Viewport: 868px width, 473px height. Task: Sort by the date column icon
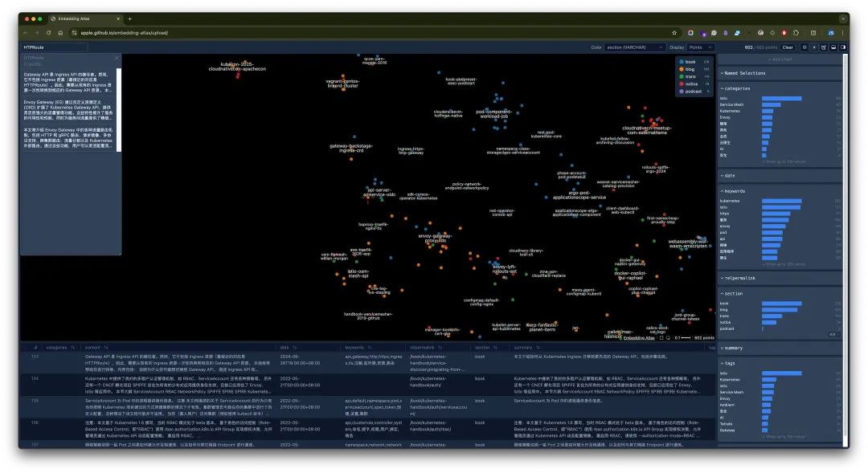click(x=294, y=348)
